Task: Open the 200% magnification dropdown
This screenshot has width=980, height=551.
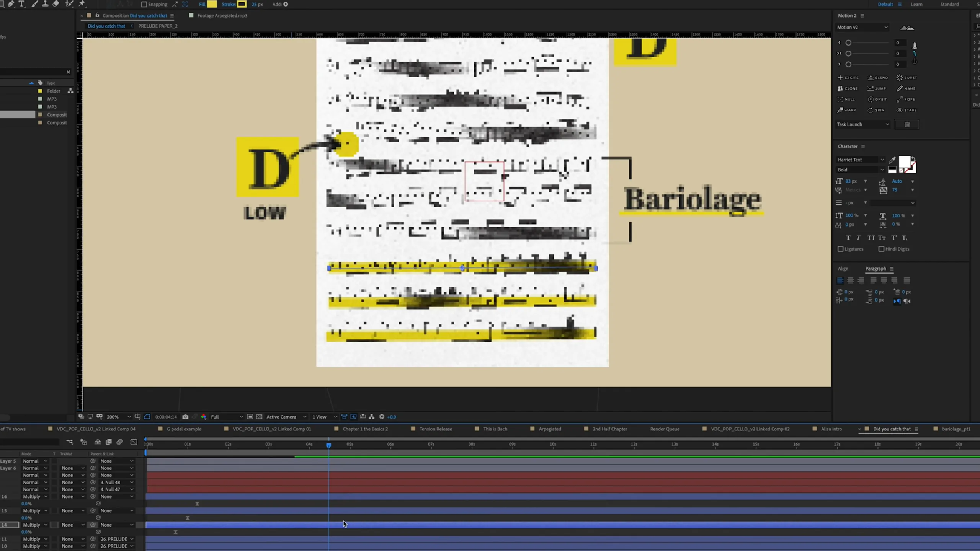Action: (x=118, y=417)
